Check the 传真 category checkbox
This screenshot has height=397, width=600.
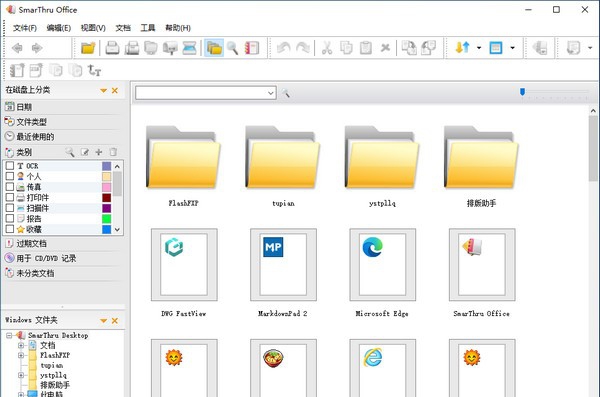click(10, 187)
